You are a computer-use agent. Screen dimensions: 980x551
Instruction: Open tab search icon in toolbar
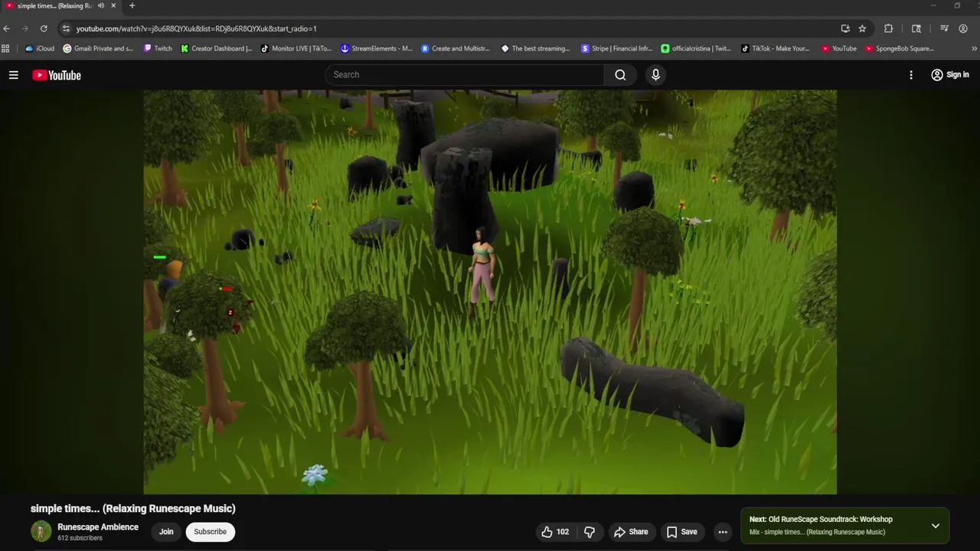tap(916, 28)
